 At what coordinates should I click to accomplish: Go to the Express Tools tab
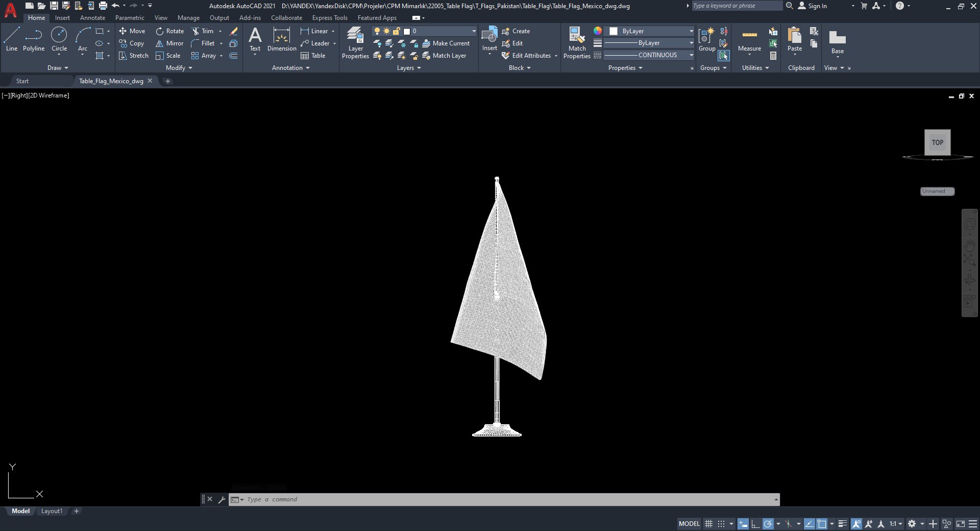point(330,18)
